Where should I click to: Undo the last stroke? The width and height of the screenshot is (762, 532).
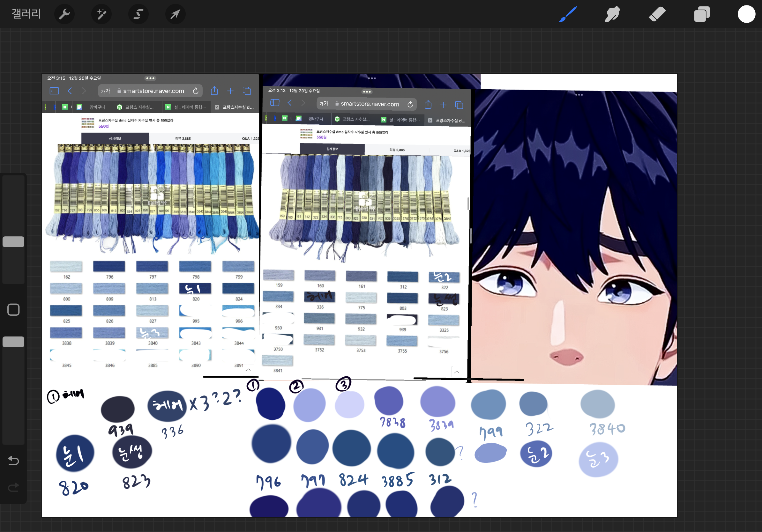(x=13, y=460)
